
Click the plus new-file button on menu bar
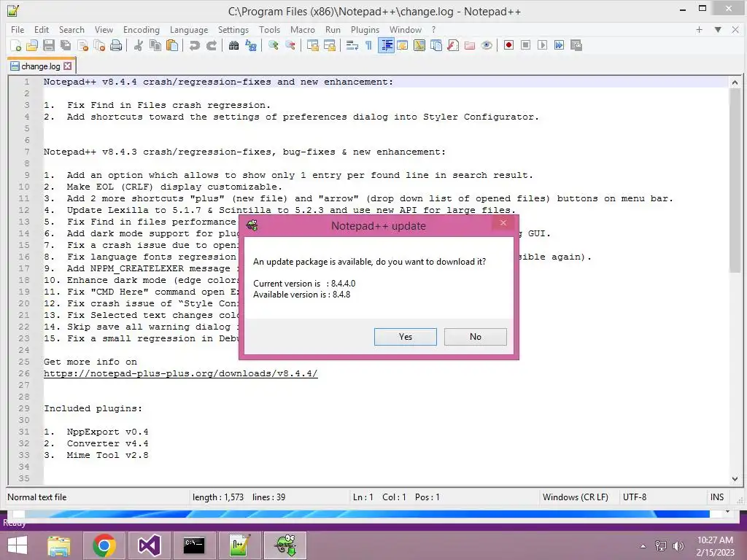[699, 30]
